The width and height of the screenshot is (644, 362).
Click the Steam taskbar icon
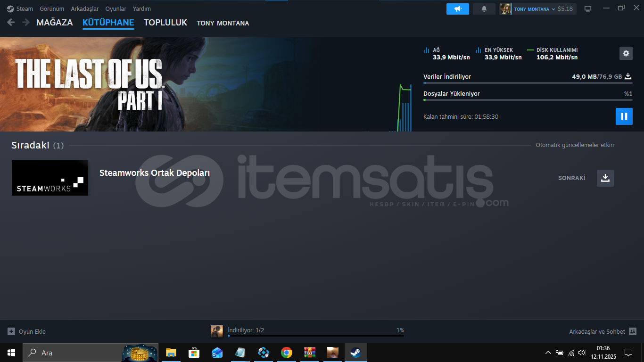[x=355, y=353]
